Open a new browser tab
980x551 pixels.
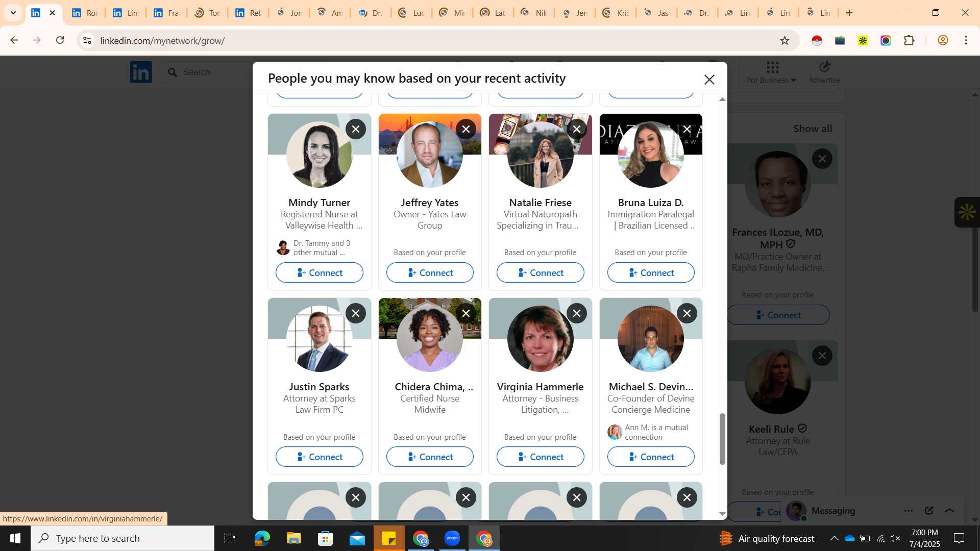coord(849,13)
